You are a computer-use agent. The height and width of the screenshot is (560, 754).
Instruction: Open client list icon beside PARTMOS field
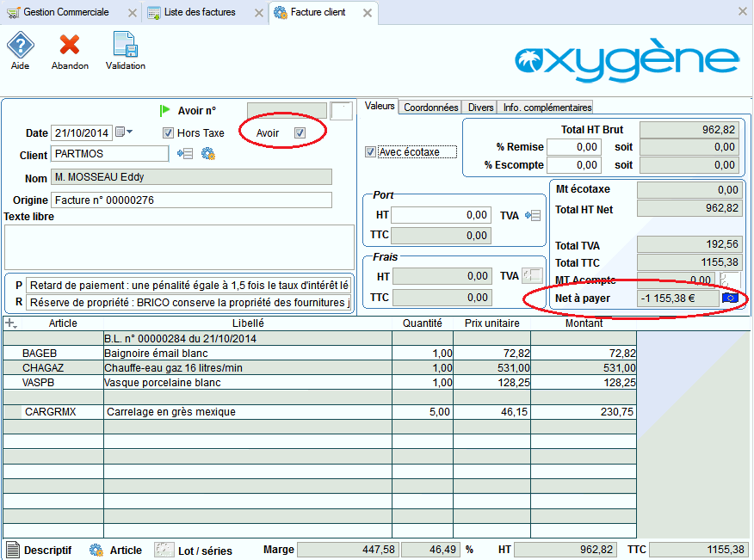pos(184,154)
